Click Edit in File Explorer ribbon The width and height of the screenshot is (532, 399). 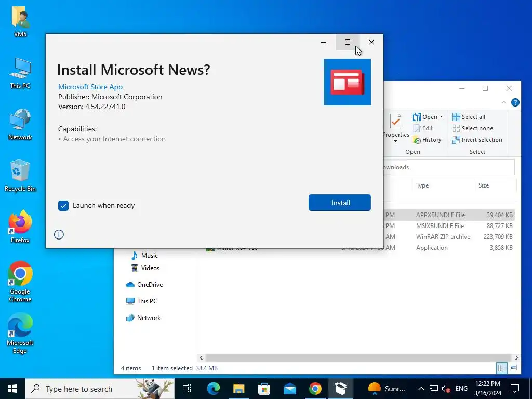click(423, 128)
